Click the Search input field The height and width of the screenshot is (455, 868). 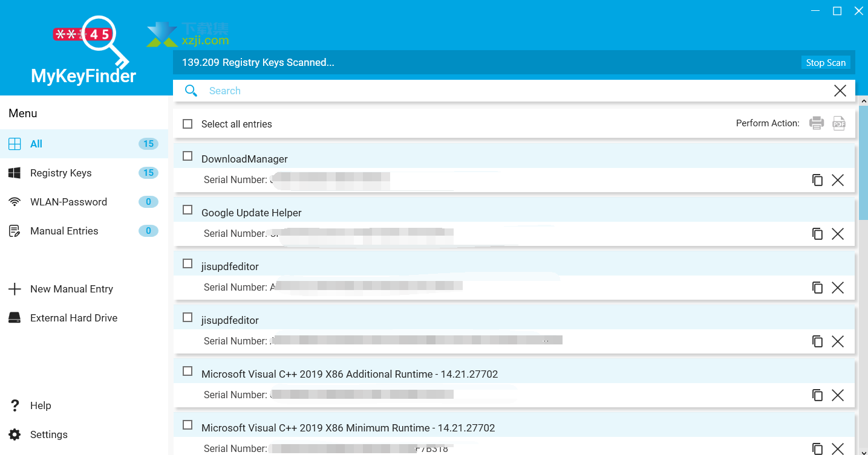[x=514, y=91]
